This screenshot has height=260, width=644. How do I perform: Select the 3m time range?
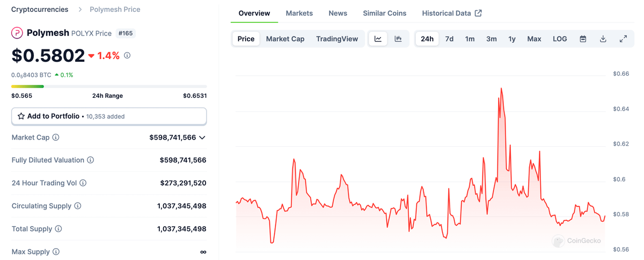492,39
